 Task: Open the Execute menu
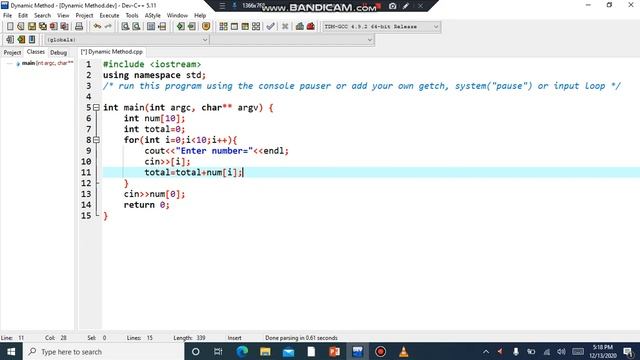click(109, 16)
